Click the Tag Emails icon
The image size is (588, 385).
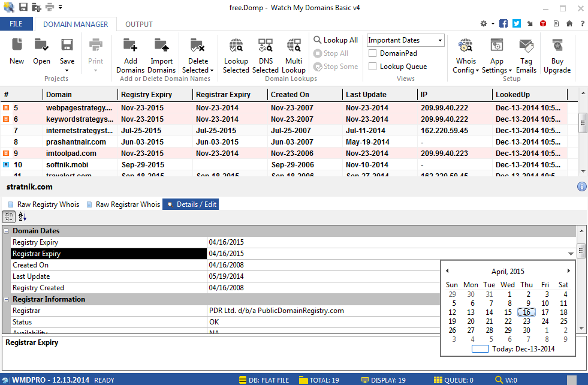pos(526,46)
